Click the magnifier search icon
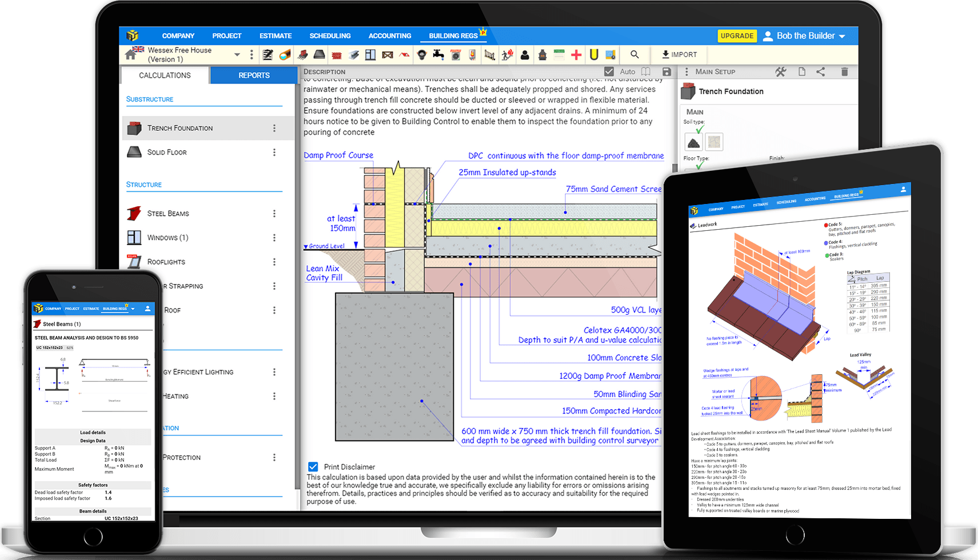Viewport: 978px width, 560px height. (634, 54)
